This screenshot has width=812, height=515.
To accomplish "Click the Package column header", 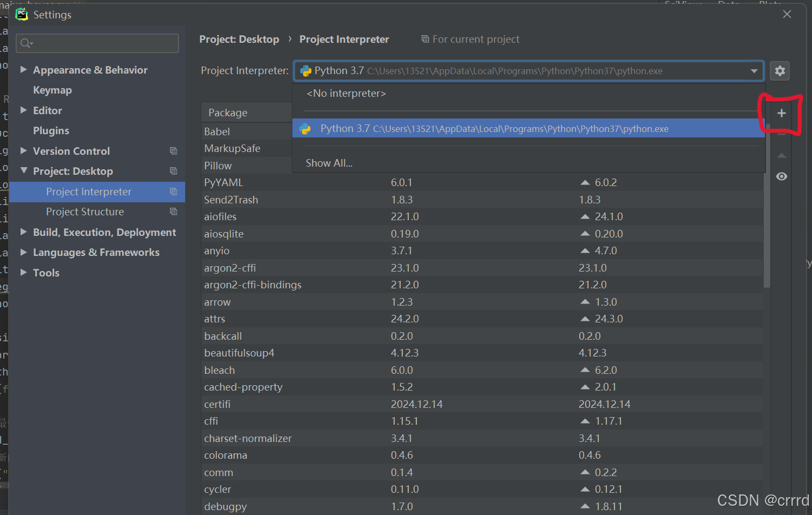I will coord(228,113).
